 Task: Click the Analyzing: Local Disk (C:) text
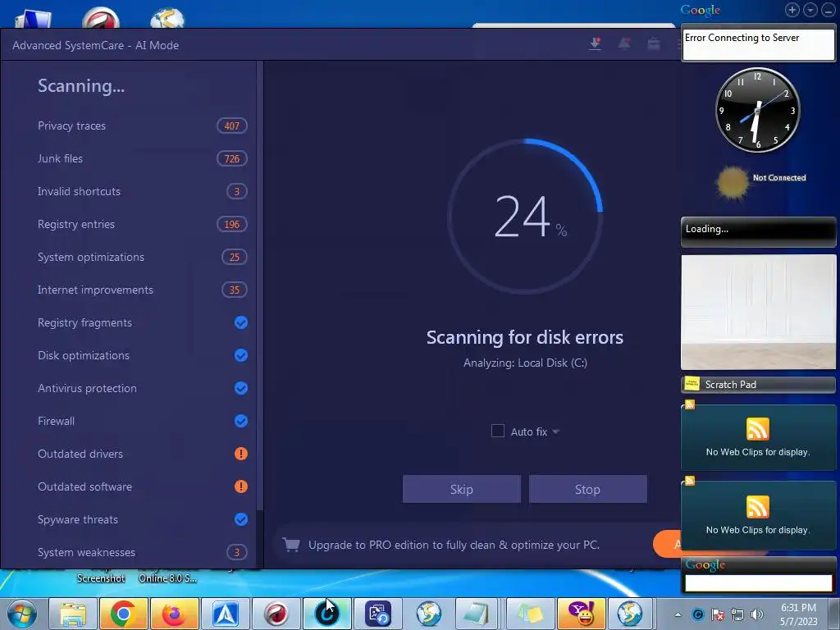click(525, 363)
